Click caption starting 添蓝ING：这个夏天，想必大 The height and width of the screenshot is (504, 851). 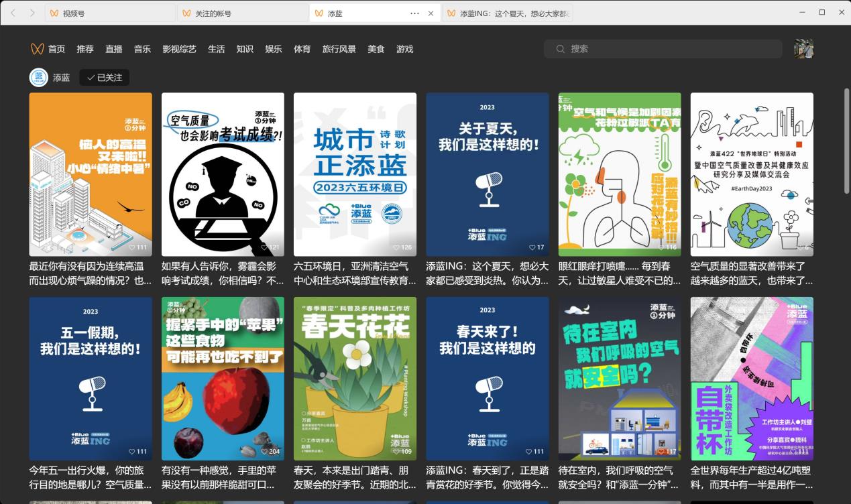coord(488,273)
